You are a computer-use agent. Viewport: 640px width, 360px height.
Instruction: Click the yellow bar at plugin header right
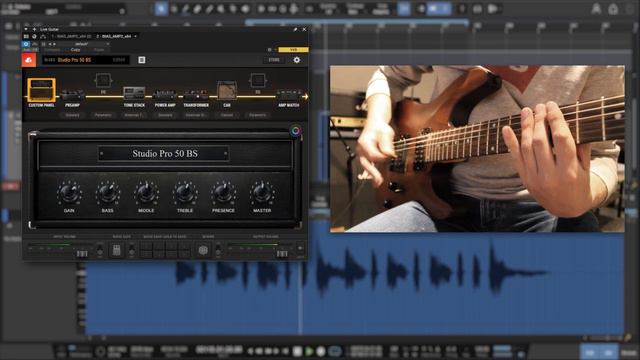point(293,49)
